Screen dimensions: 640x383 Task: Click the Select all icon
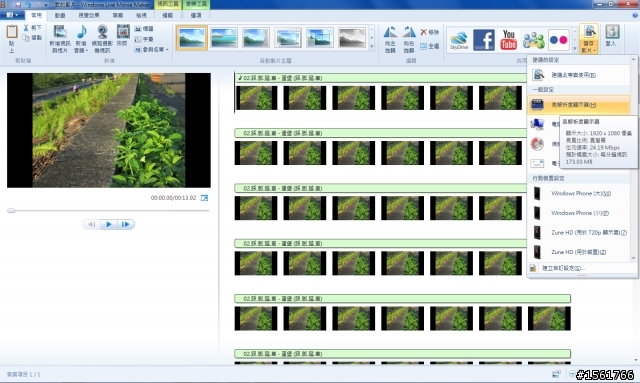[423, 46]
